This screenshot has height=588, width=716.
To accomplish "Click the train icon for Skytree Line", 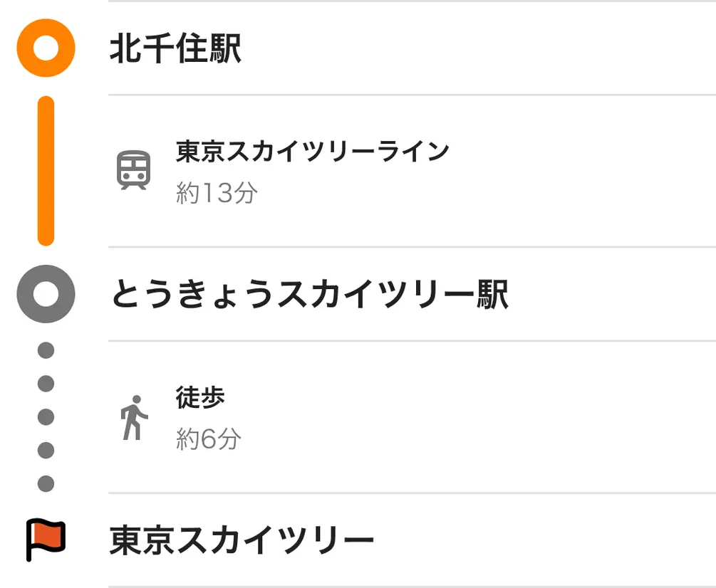I will (133, 169).
